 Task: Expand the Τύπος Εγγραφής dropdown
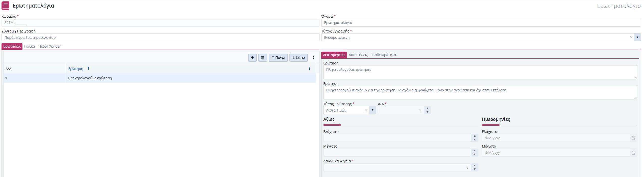[x=637, y=37]
